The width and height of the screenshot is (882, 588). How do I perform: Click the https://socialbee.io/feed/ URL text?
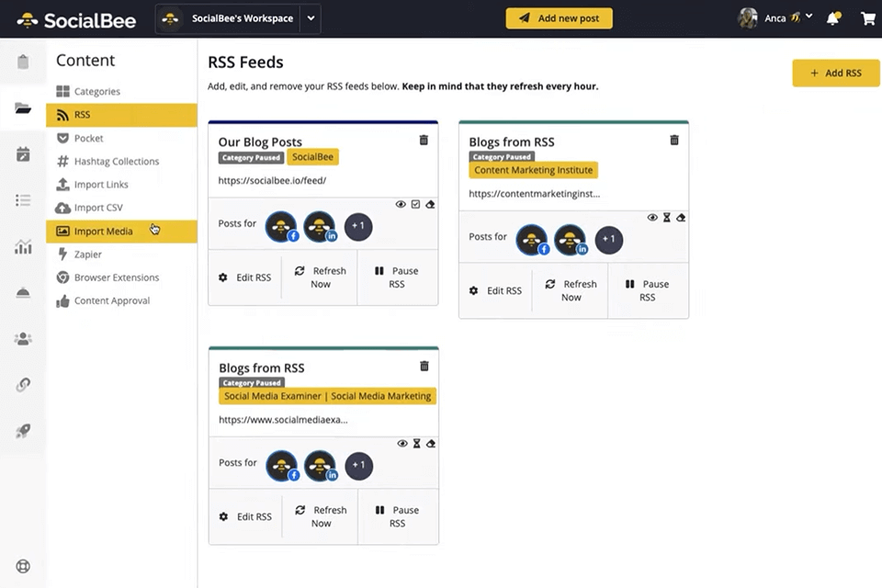(272, 181)
